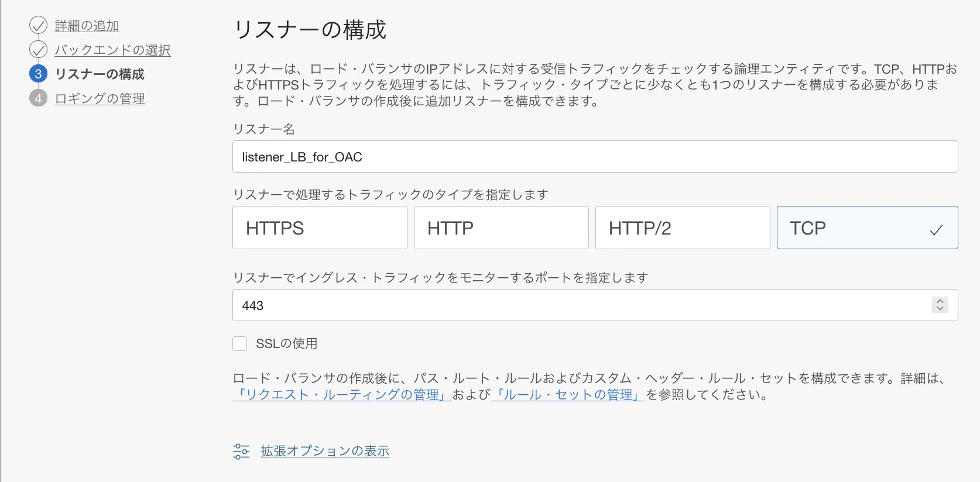Viewport: 980px width, 482px height.
Task: Click the SSLの使用 label text
Action: click(286, 343)
